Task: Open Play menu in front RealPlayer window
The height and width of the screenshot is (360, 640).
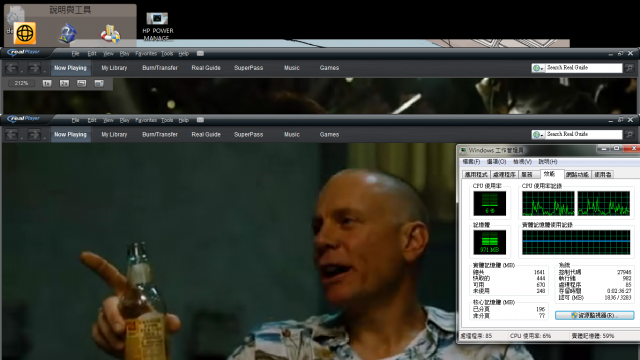Action: point(124,120)
